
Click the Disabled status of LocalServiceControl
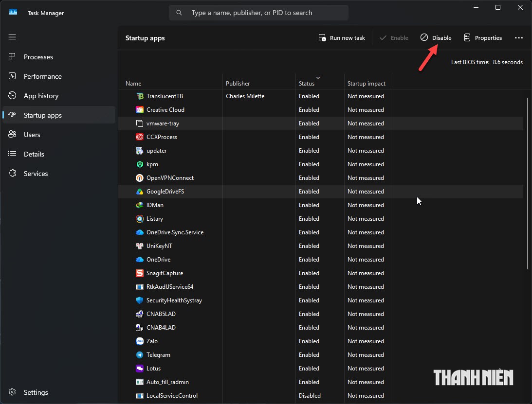point(310,396)
